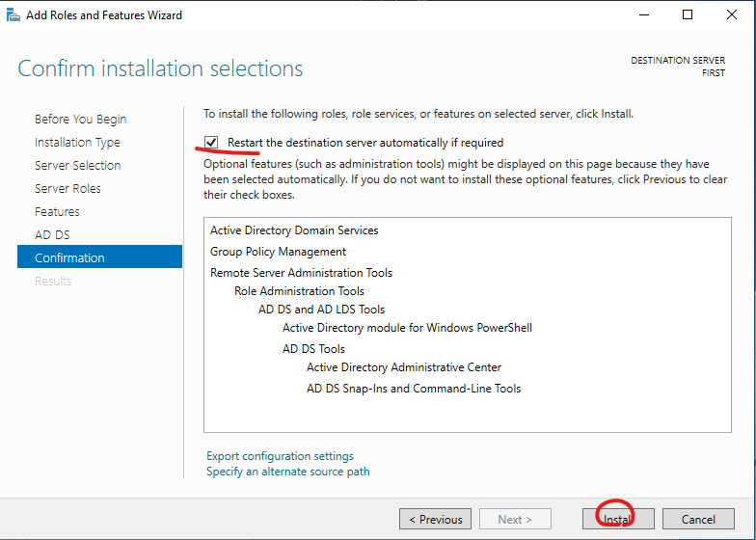The image size is (756, 540).
Task: Click the wizard icon in title bar
Action: click(x=13, y=15)
